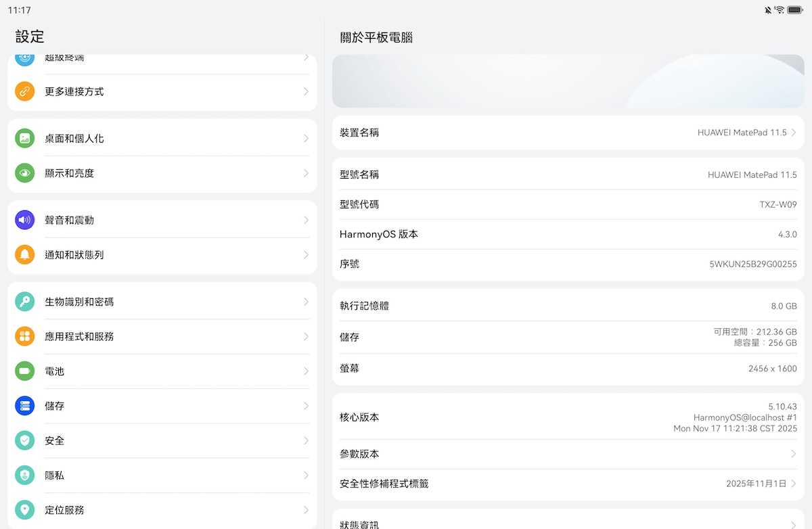Open 參數版本 via its chevron arrow

(x=793, y=454)
